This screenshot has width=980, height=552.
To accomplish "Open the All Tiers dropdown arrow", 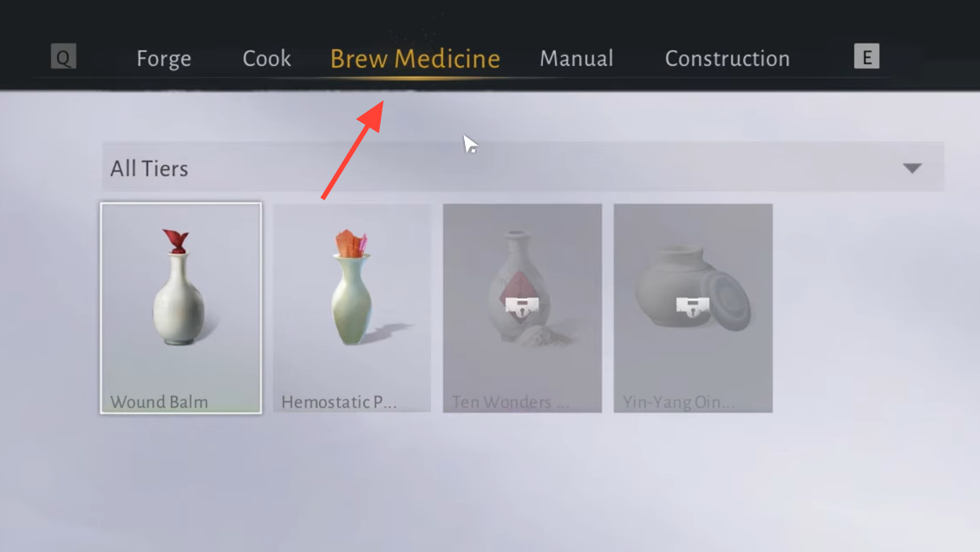I will point(912,168).
